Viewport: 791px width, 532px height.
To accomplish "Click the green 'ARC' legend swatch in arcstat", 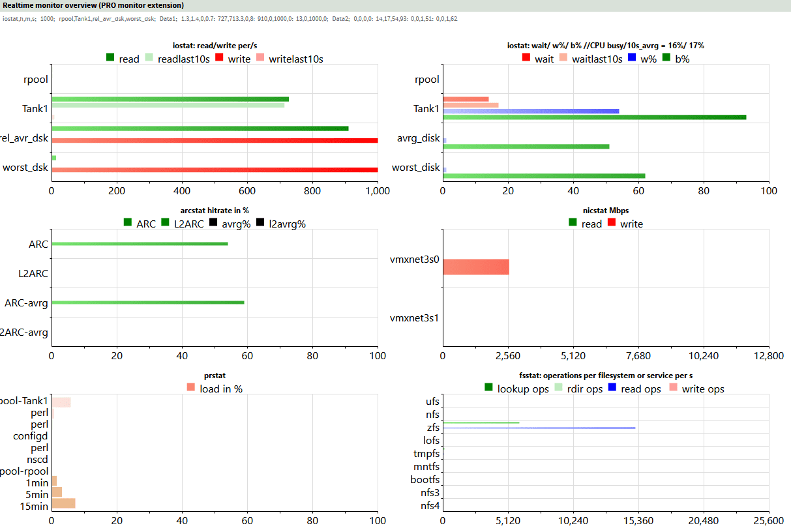I will [x=128, y=223].
